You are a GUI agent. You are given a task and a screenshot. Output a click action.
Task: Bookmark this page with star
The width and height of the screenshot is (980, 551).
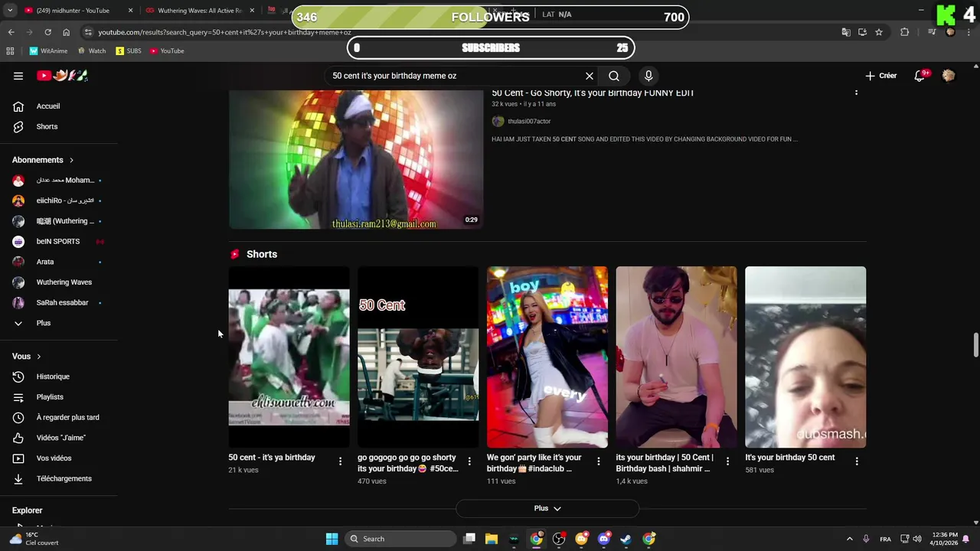click(879, 32)
